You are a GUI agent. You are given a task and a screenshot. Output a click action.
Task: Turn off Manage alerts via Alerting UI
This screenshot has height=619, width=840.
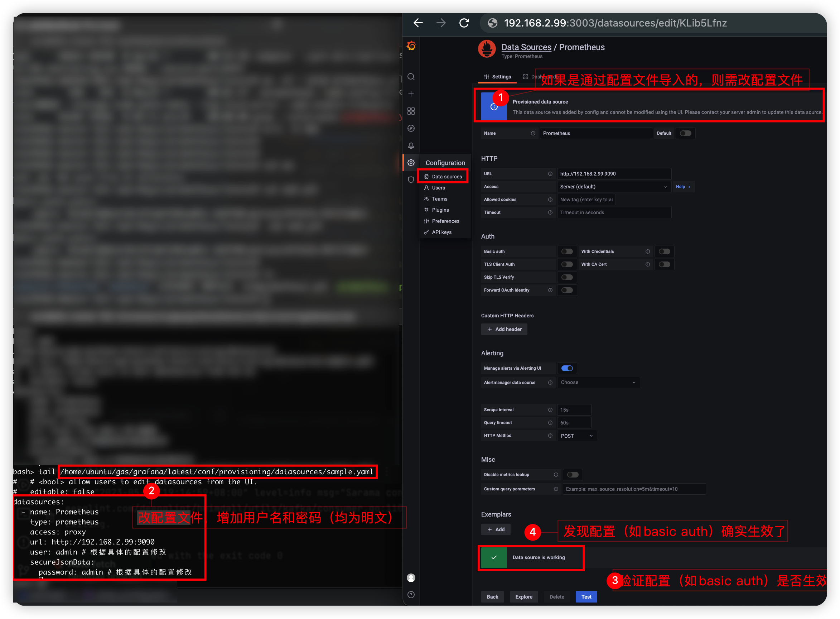pos(566,368)
